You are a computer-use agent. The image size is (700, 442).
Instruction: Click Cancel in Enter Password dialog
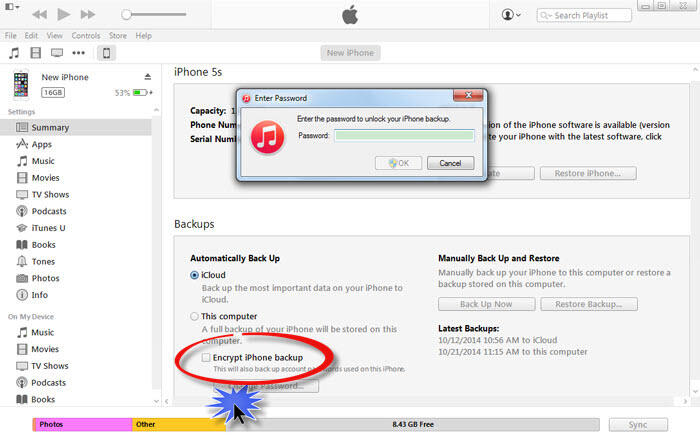[450, 163]
